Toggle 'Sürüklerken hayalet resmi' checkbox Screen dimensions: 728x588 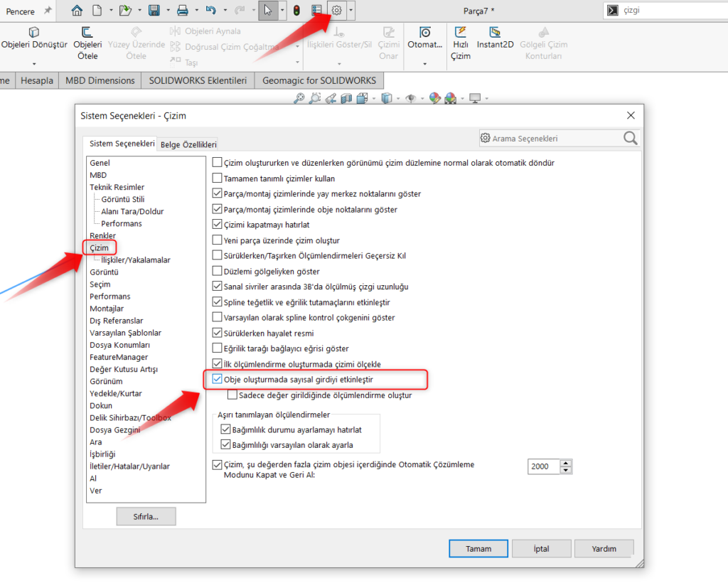(x=218, y=333)
